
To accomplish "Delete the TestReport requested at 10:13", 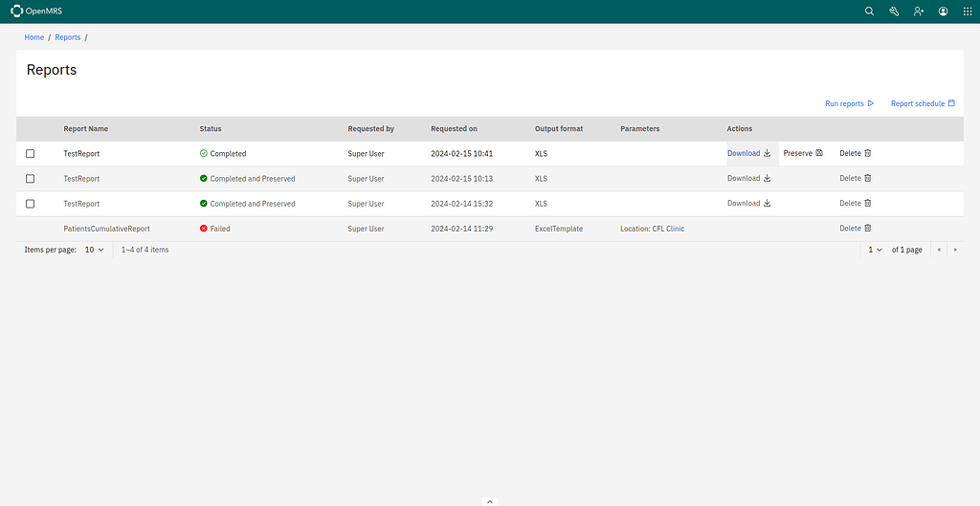I will click(x=855, y=178).
